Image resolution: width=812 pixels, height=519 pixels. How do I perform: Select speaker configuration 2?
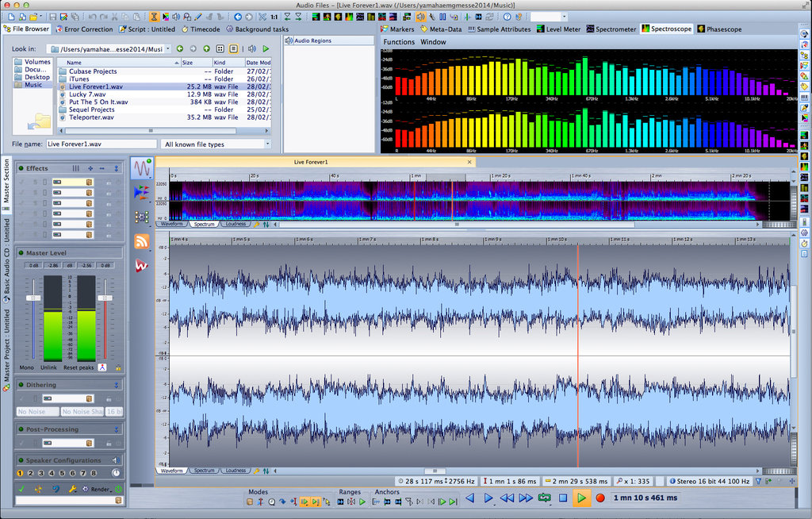(x=31, y=473)
